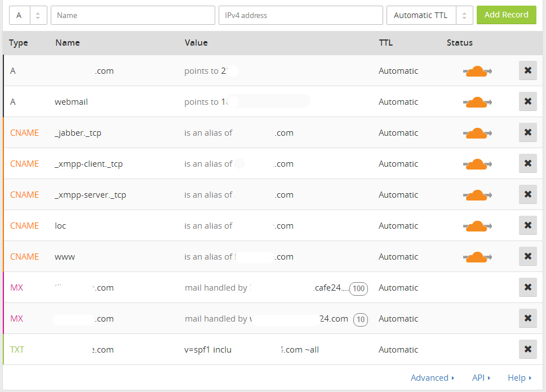Open the API link

pos(481,378)
